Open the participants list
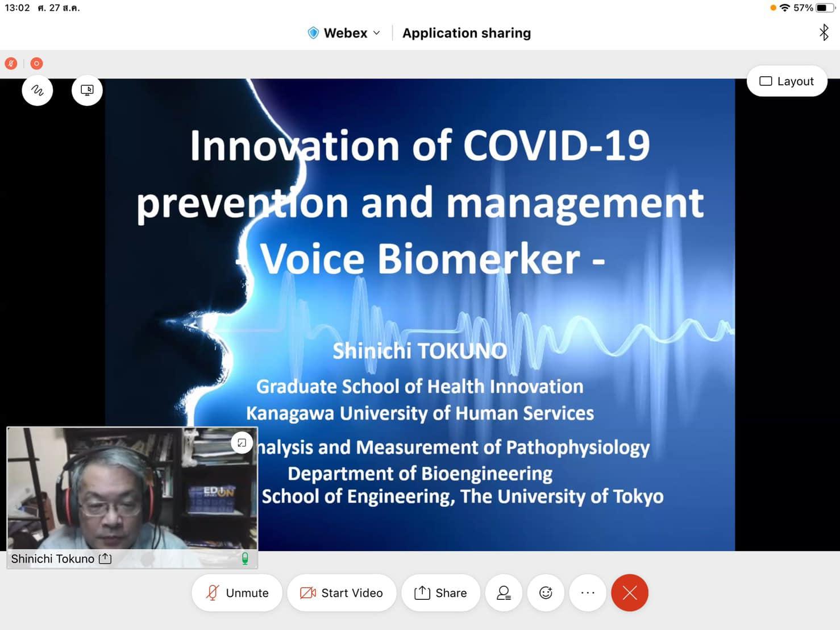This screenshot has width=840, height=630. (x=504, y=593)
